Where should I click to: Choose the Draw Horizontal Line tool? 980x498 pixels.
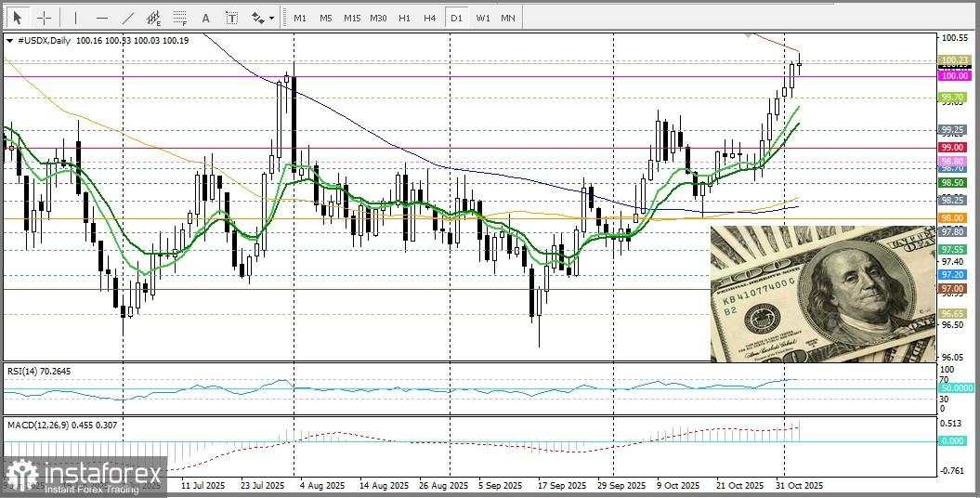tap(102, 19)
